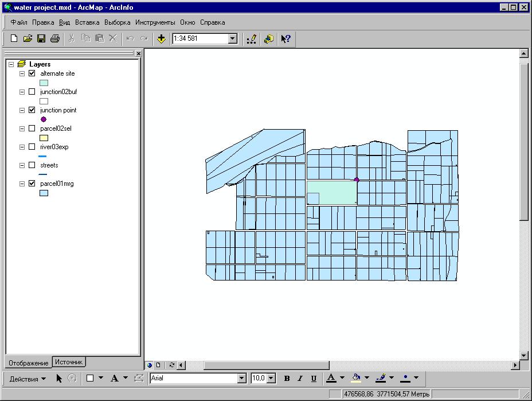Image resolution: width=532 pixels, height=401 pixels.
Task: Collapse river03exp legend
Action: point(22,147)
